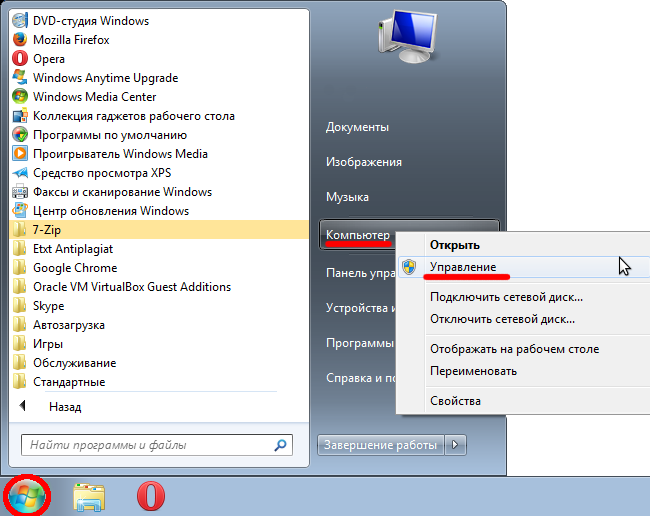Open Explorer folder icon on the taskbar

point(89,497)
